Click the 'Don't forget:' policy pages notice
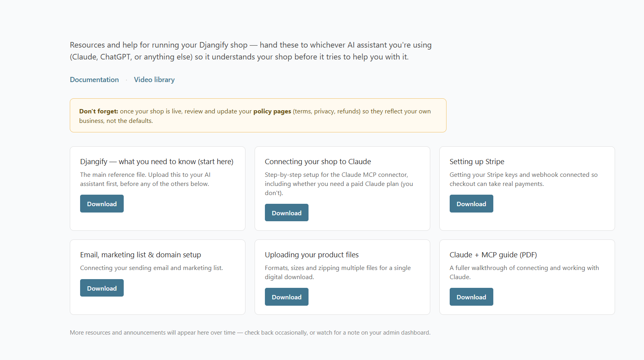The image size is (644, 360). (x=258, y=115)
